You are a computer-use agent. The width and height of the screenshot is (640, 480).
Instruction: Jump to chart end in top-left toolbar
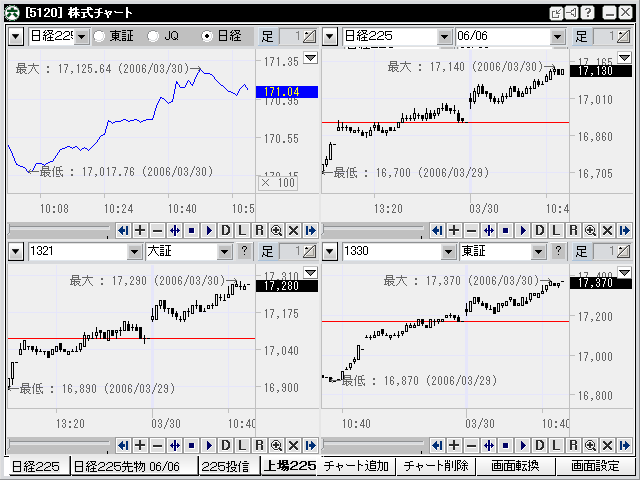point(311,231)
